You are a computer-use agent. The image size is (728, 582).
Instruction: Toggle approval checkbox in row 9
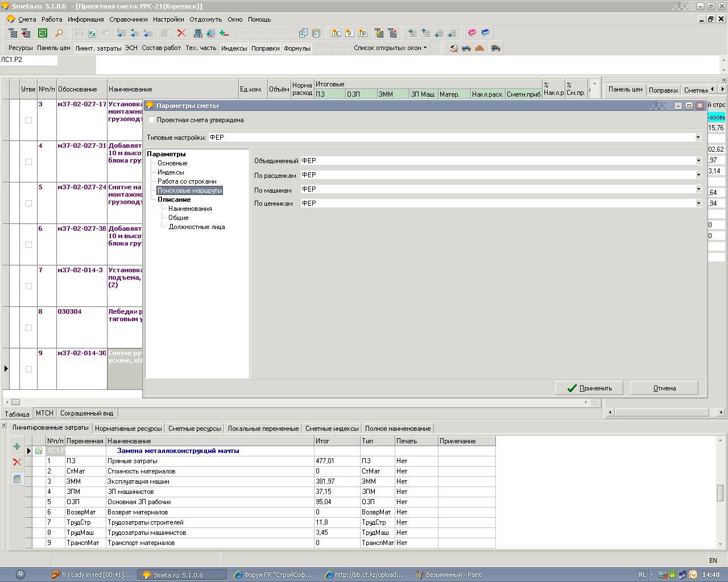point(28,369)
